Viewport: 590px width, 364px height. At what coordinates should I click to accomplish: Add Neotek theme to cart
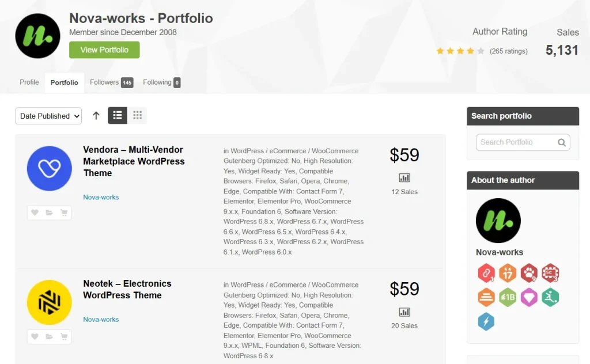tap(64, 336)
